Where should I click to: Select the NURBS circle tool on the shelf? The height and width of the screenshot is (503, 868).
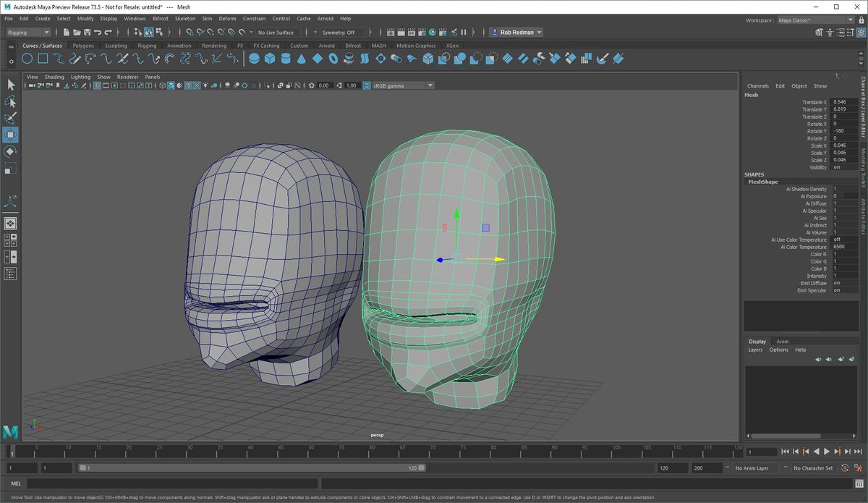[x=27, y=58]
